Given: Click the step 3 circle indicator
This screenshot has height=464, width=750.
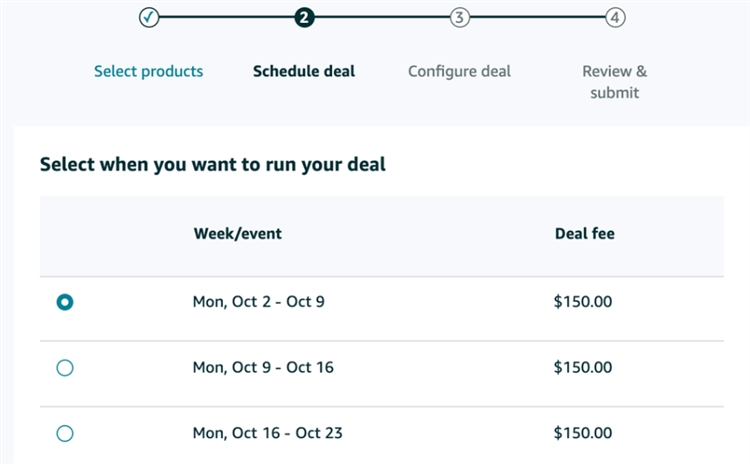Looking at the screenshot, I should pos(460,18).
